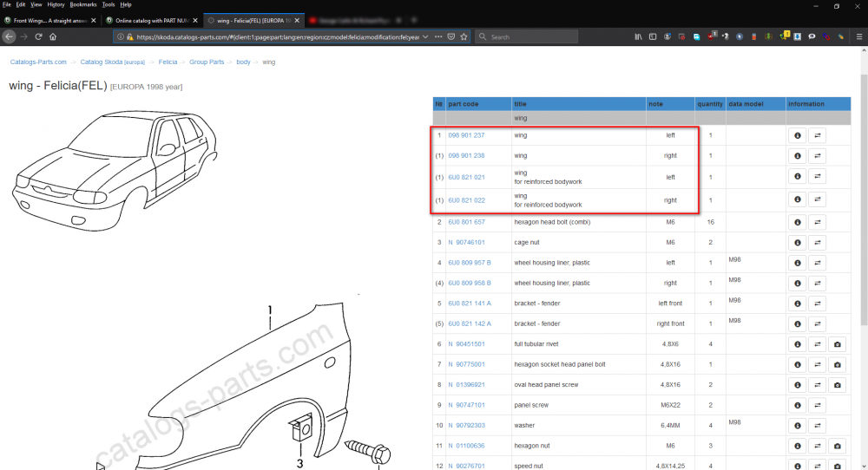Switch to the Online catalog with PART NUM tab
Viewport: 868px width, 470px height.
(x=152, y=21)
